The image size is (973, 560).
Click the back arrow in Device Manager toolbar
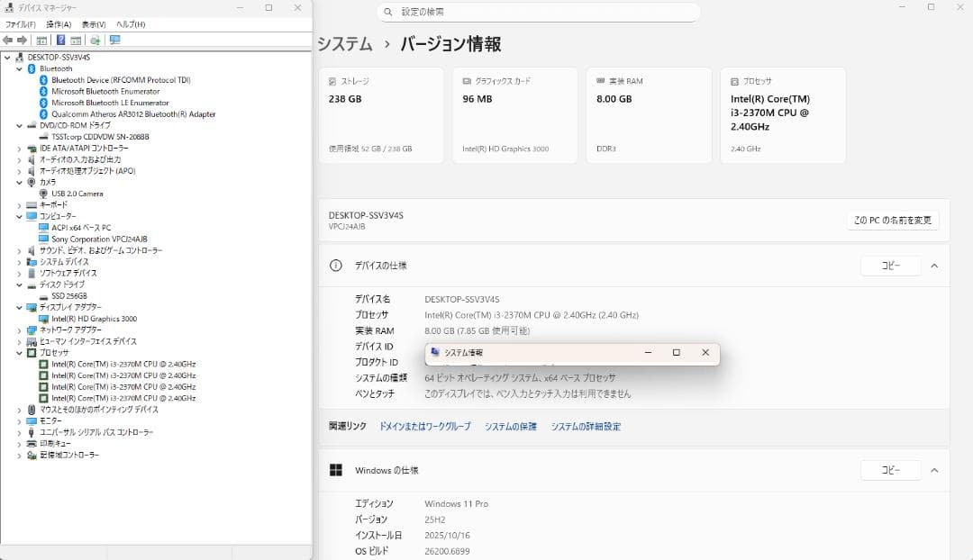[x=7, y=39]
